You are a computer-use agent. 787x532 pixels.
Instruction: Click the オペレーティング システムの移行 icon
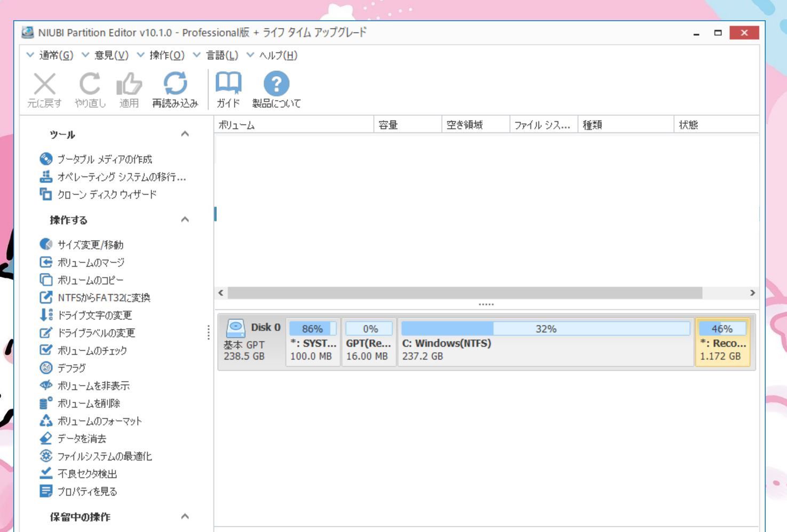(46, 177)
